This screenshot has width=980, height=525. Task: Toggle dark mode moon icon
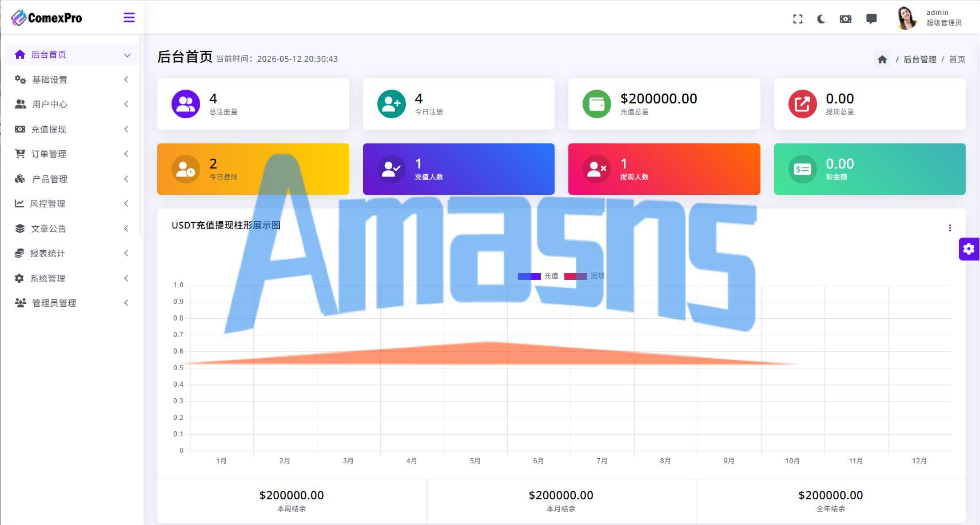[x=821, y=19]
